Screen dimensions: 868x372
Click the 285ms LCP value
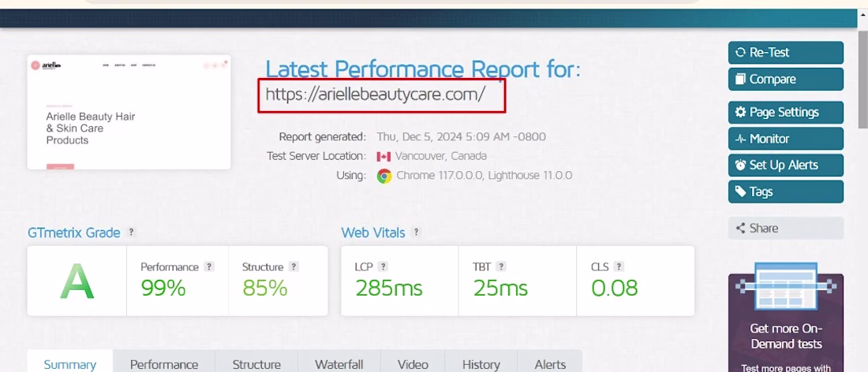pyautogui.click(x=388, y=288)
